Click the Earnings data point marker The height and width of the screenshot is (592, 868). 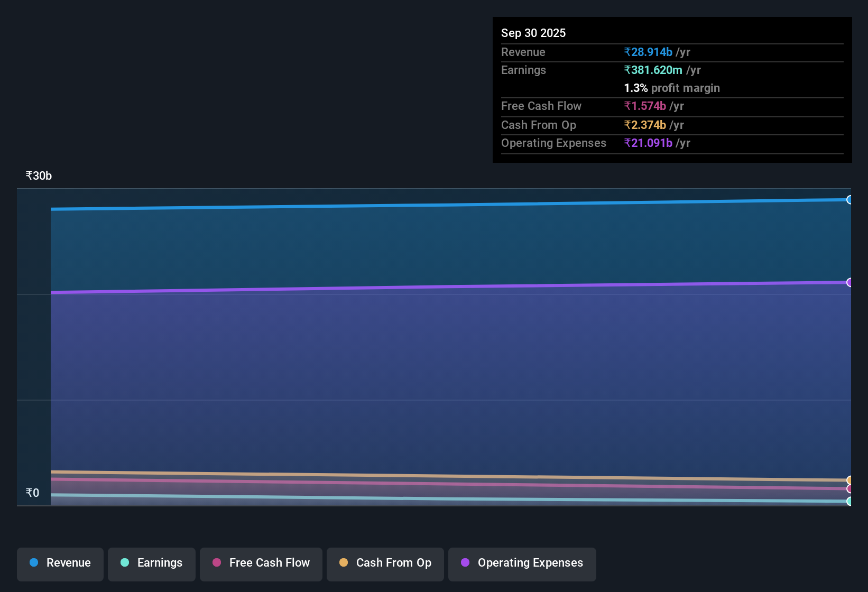pos(849,501)
